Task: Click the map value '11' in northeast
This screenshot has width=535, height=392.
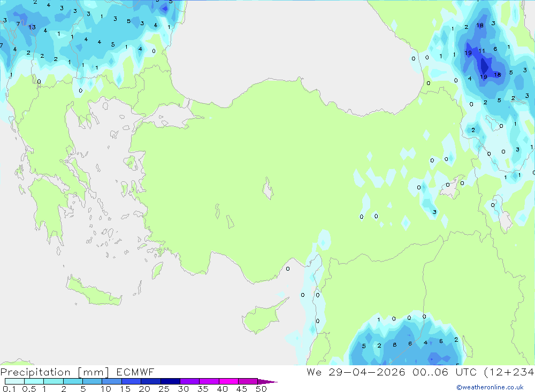Action: click(x=481, y=51)
